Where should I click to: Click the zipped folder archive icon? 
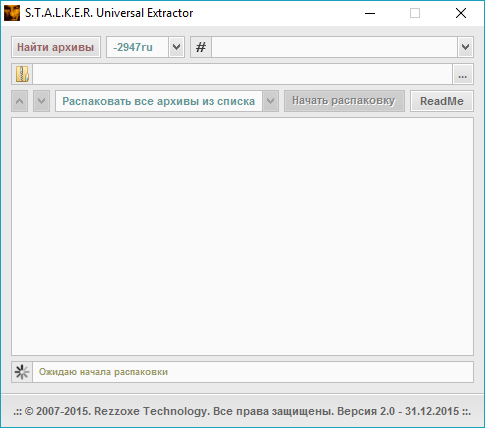[x=22, y=74]
